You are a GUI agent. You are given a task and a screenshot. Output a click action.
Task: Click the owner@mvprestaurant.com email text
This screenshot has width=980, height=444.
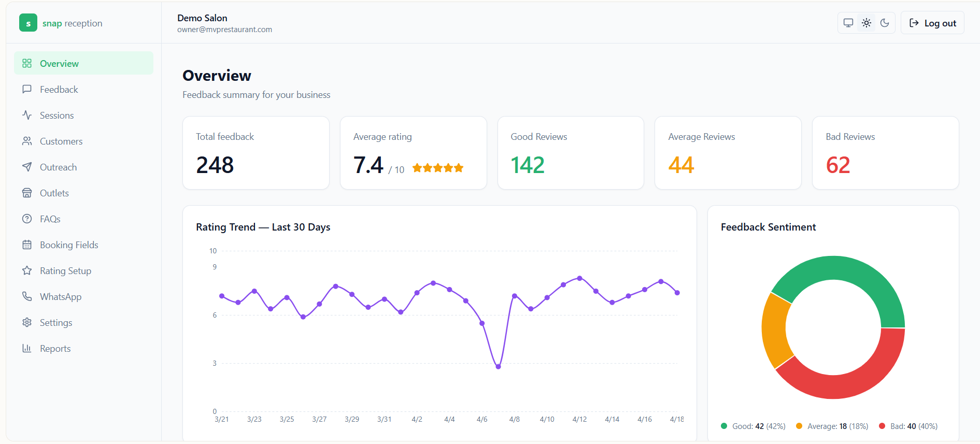point(224,30)
